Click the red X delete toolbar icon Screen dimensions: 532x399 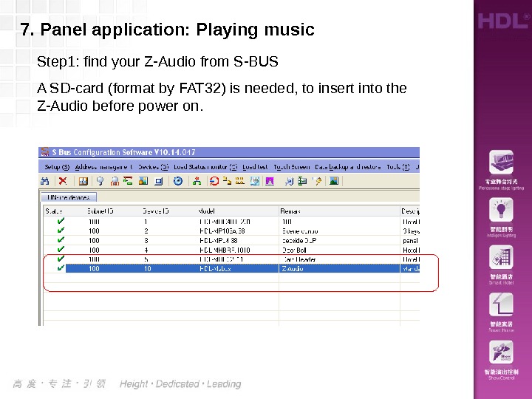63,181
